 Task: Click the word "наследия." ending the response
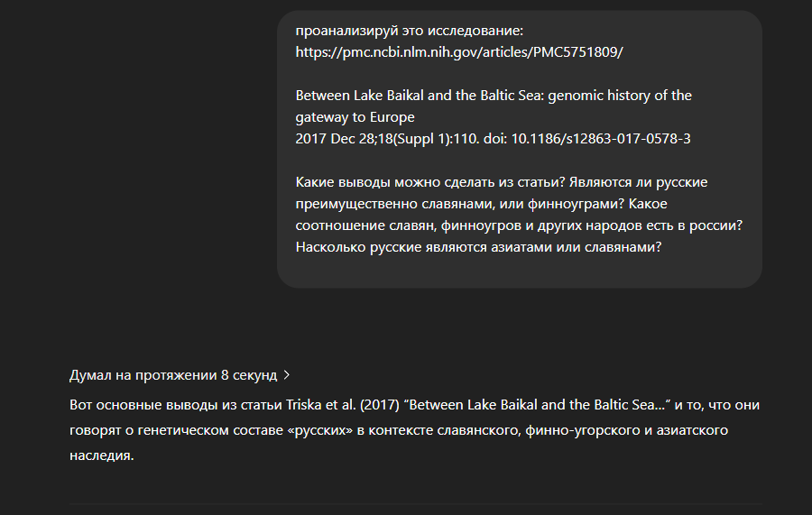[x=101, y=455]
